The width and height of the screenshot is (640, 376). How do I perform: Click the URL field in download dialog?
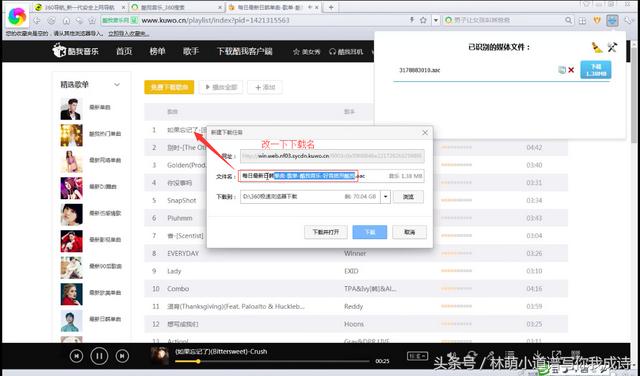[332, 156]
